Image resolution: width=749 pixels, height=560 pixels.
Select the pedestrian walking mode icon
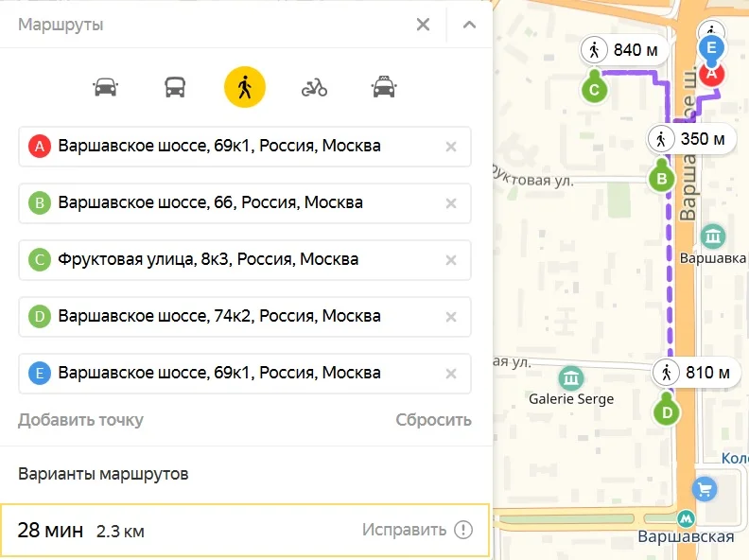tap(245, 87)
